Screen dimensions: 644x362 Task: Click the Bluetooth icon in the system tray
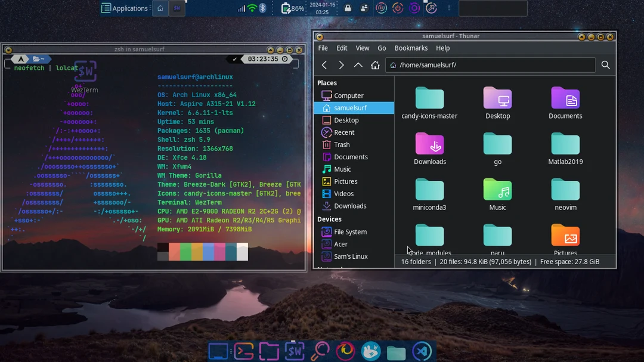point(262,8)
